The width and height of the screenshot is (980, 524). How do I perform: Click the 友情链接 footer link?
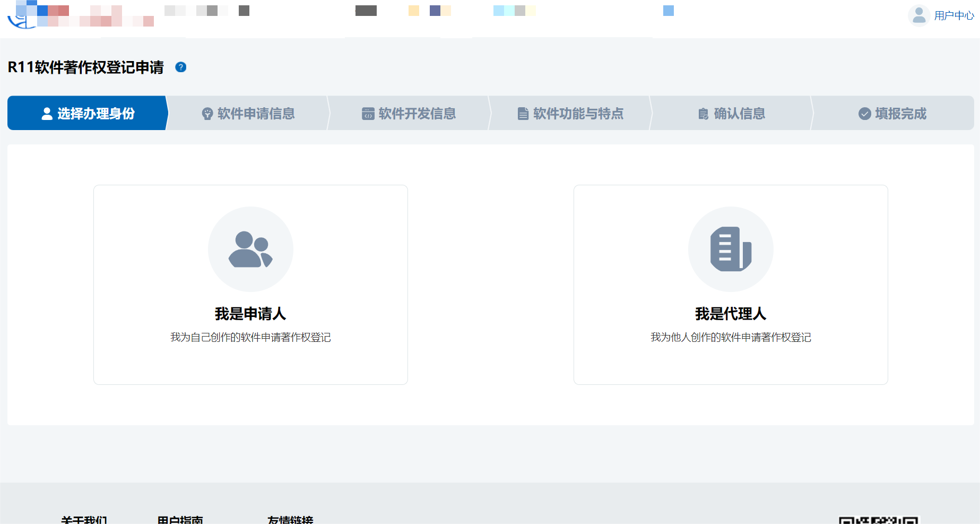[x=291, y=519]
